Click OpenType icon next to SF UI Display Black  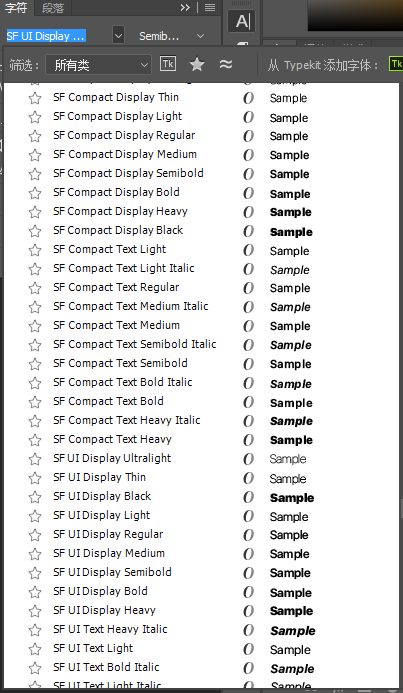tap(248, 497)
